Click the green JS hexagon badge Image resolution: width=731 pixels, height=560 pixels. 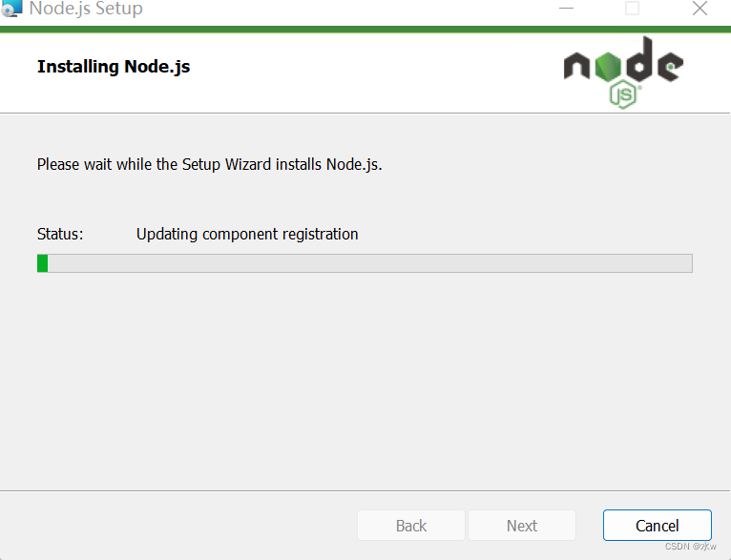click(623, 93)
